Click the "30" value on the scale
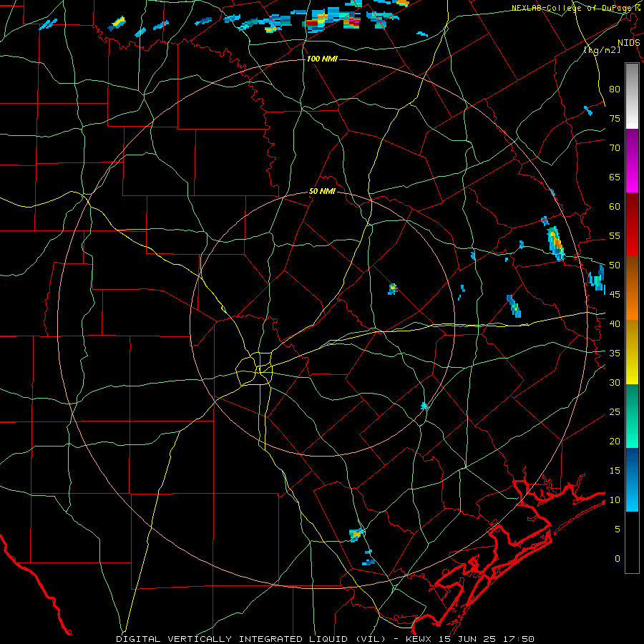Image resolution: width=644 pixels, height=644 pixels. [615, 382]
